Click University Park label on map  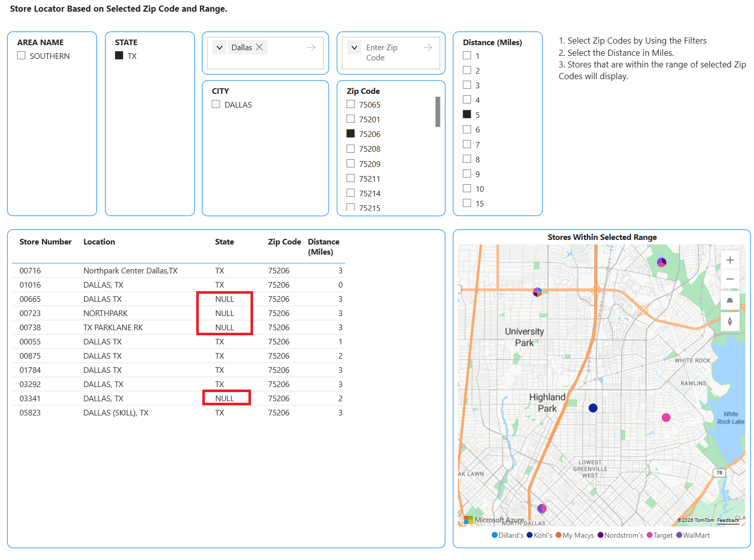click(x=524, y=337)
